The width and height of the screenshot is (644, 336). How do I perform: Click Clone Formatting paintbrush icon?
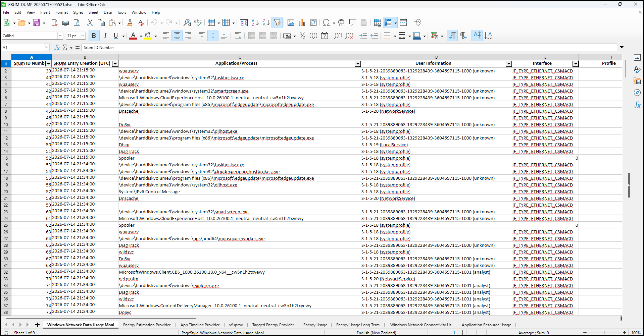tap(130, 23)
